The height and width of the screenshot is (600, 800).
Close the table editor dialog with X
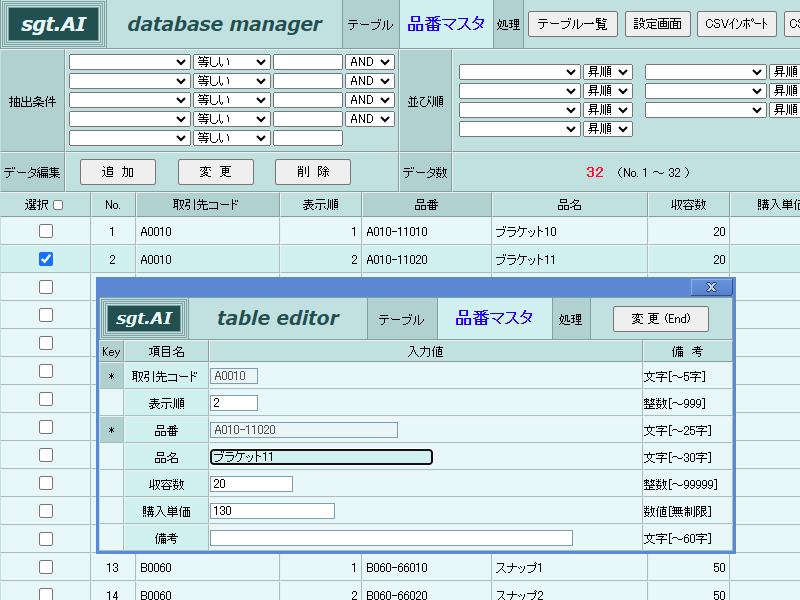(x=711, y=287)
